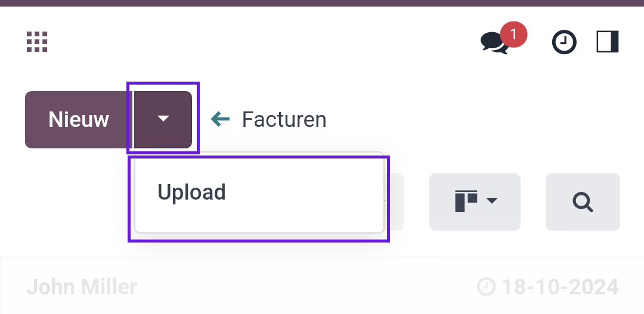Open the apps grid home menu

click(x=37, y=42)
